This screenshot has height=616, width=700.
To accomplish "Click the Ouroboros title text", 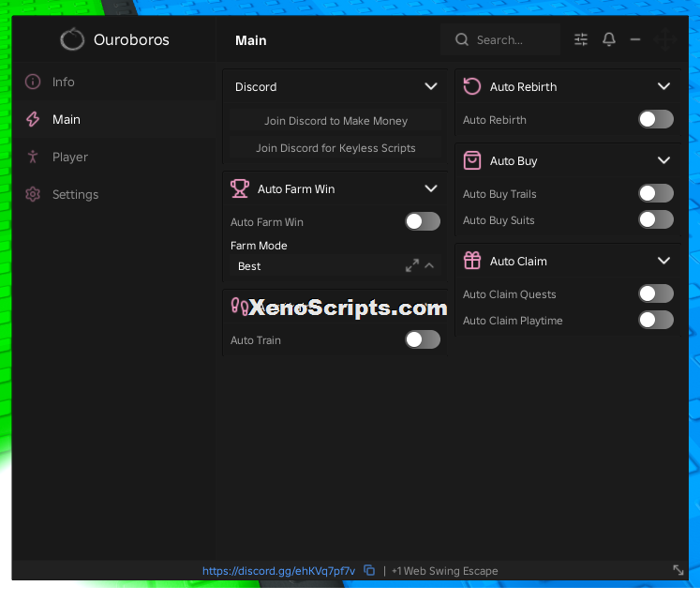I will pos(131,39).
